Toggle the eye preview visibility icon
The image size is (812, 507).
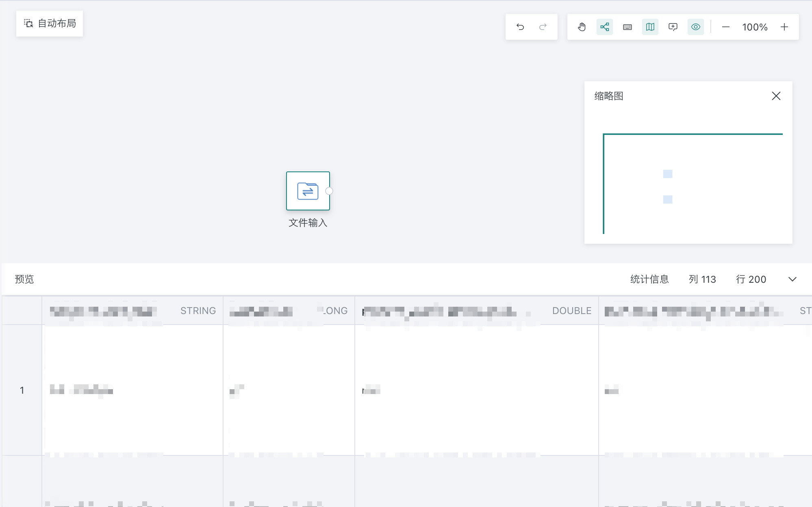point(696,27)
